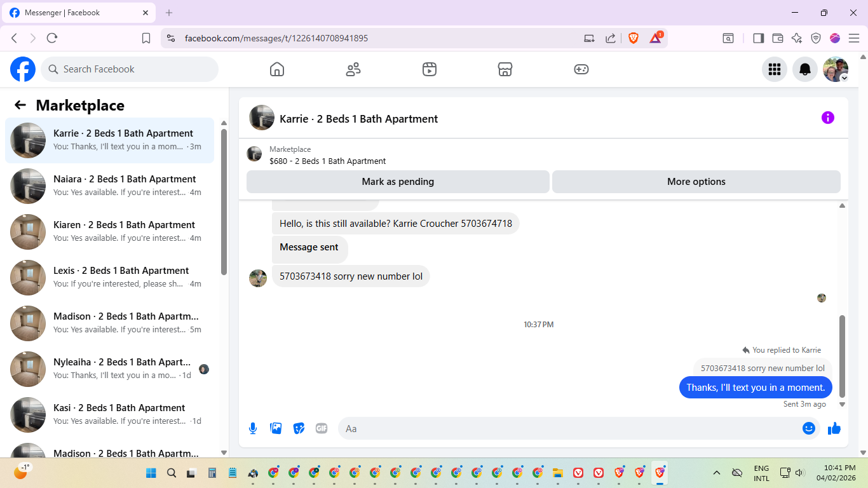Click the message '5703673418 sorry new number lol'
Screen dimensions: 868x488
[351, 276]
